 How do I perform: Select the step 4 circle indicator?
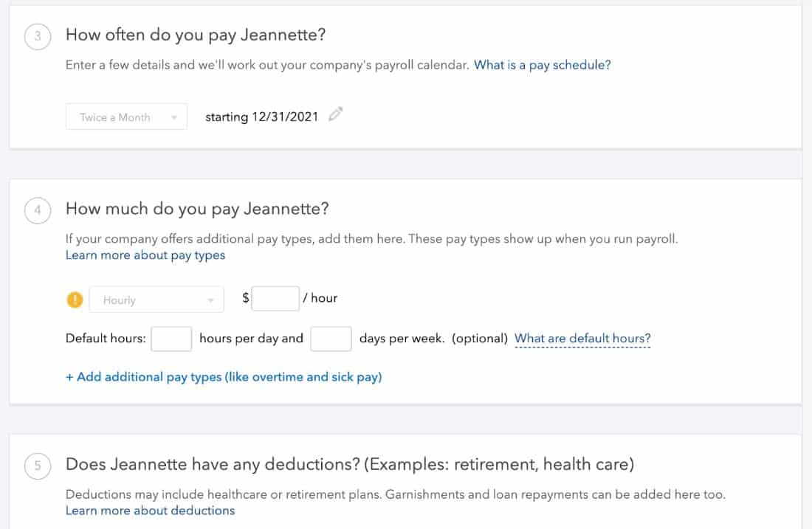tap(38, 210)
